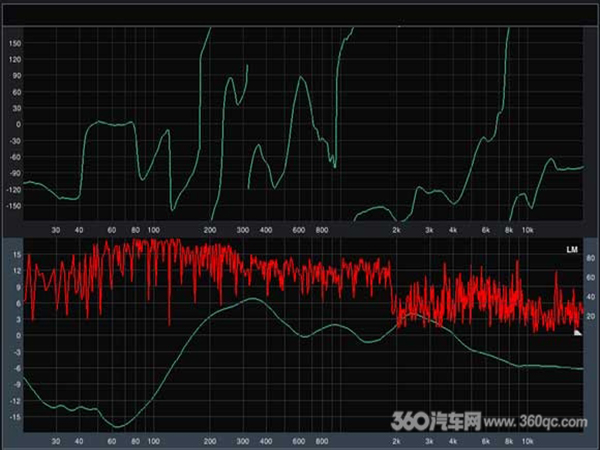Click the LM label on the lower graph
The width and height of the screenshot is (600, 450).
point(572,248)
